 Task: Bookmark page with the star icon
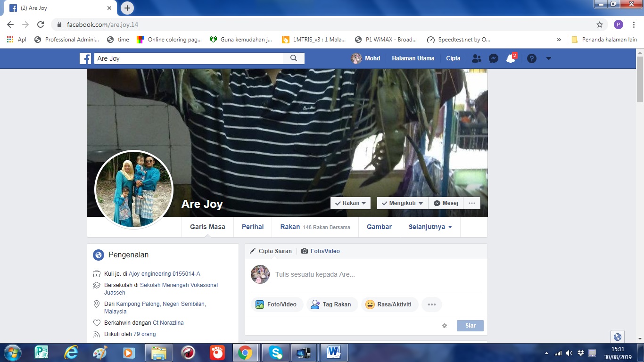tap(600, 25)
